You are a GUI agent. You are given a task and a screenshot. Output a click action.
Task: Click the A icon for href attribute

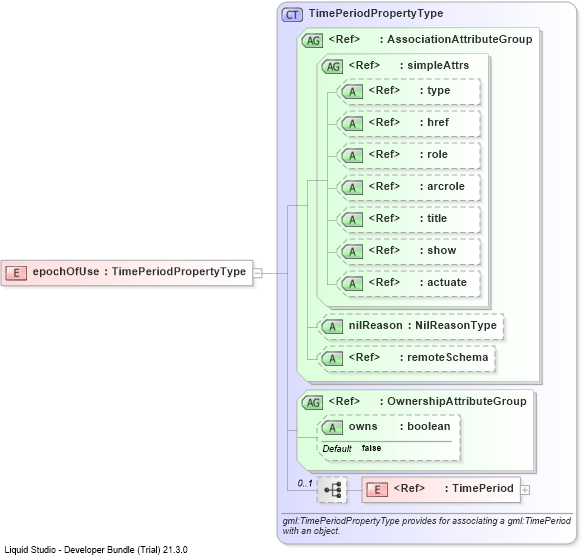[352, 123]
